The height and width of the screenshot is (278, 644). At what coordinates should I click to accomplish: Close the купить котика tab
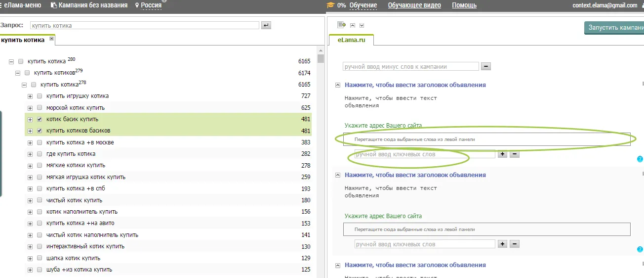tap(51, 39)
